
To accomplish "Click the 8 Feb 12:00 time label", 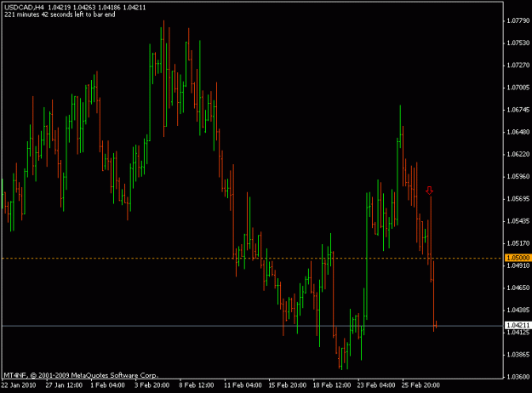I will [x=197, y=385].
